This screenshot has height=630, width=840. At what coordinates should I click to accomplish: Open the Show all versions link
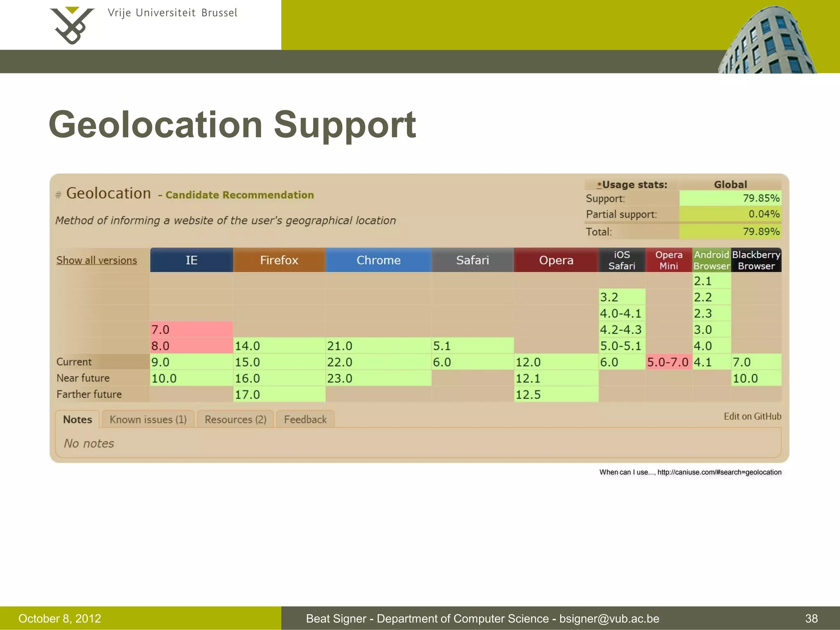point(96,260)
